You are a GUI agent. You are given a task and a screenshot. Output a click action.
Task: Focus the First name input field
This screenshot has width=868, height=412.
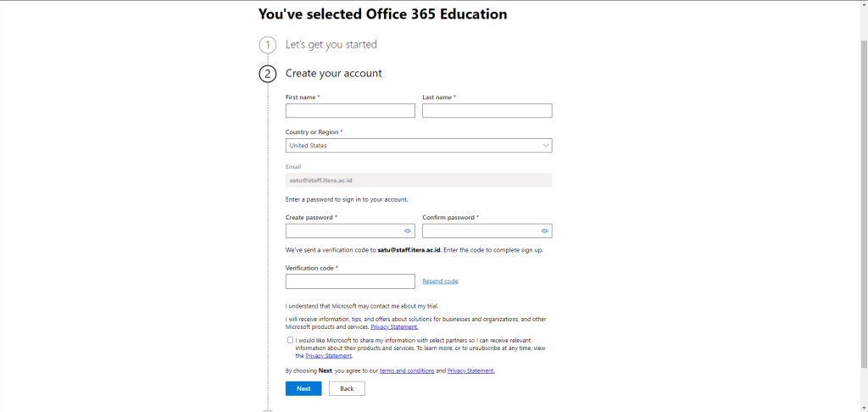350,111
